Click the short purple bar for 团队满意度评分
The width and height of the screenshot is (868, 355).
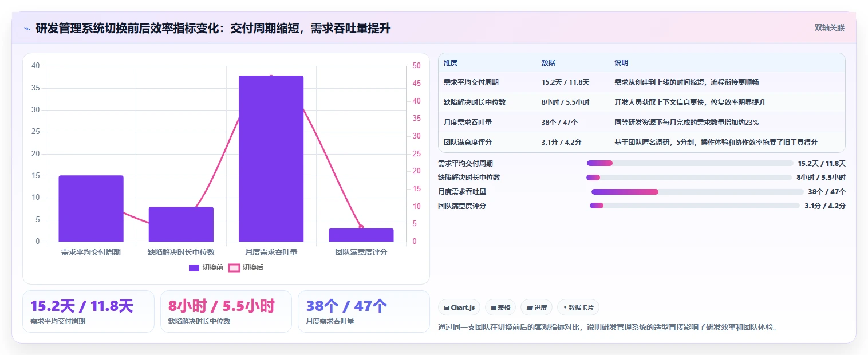pyautogui.click(x=361, y=235)
